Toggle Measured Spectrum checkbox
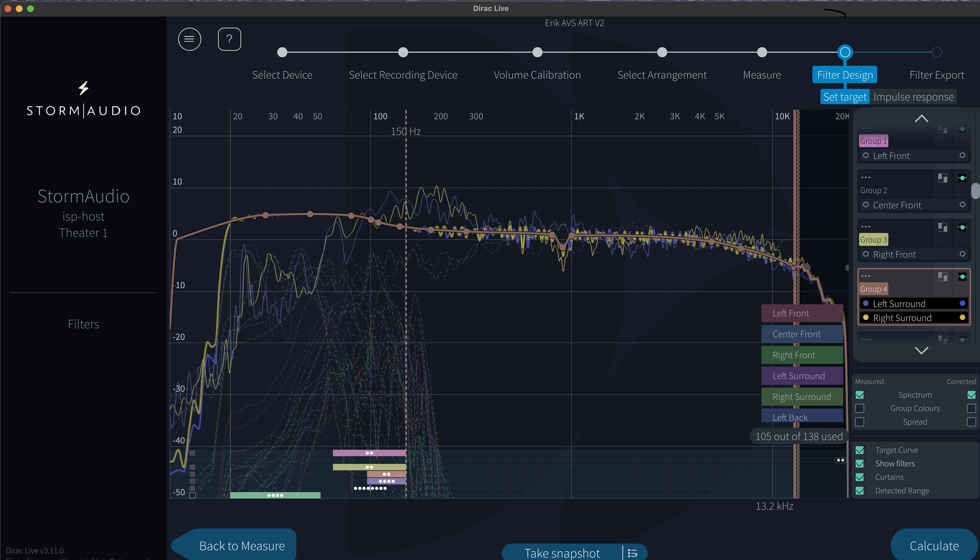This screenshot has height=560, width=980. (860, 395)
